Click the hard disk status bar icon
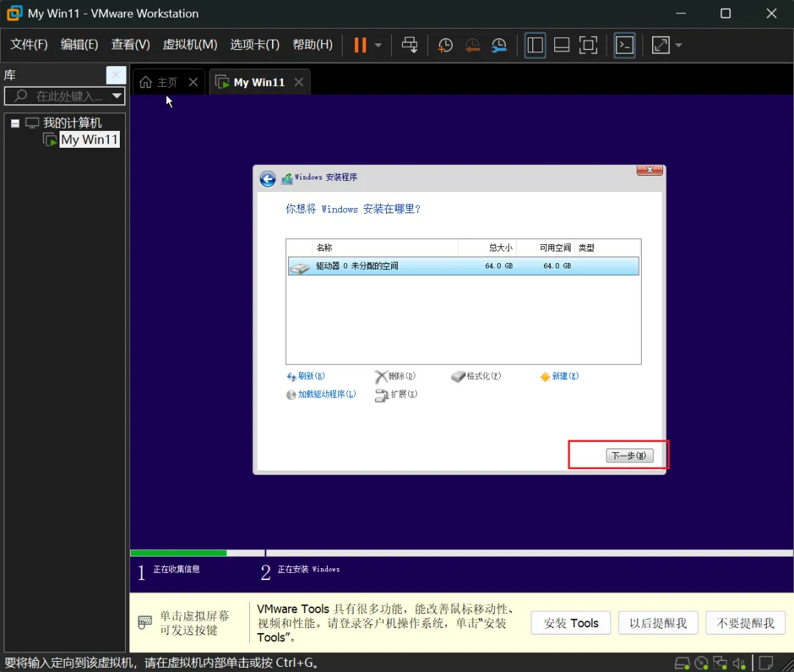This screenshot has width=794, height=672. 682,662
